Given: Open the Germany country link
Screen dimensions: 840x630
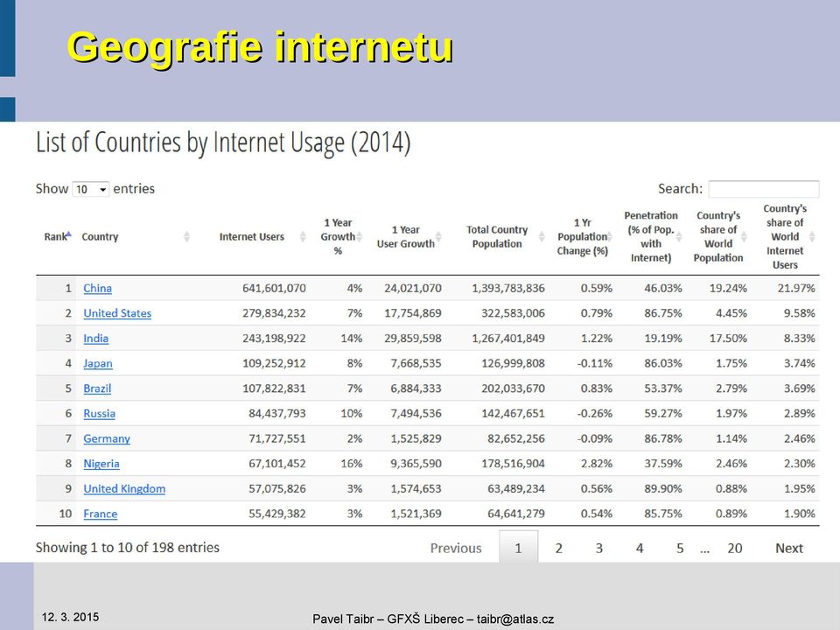Looking at the screenshot, I should (107, 438).
